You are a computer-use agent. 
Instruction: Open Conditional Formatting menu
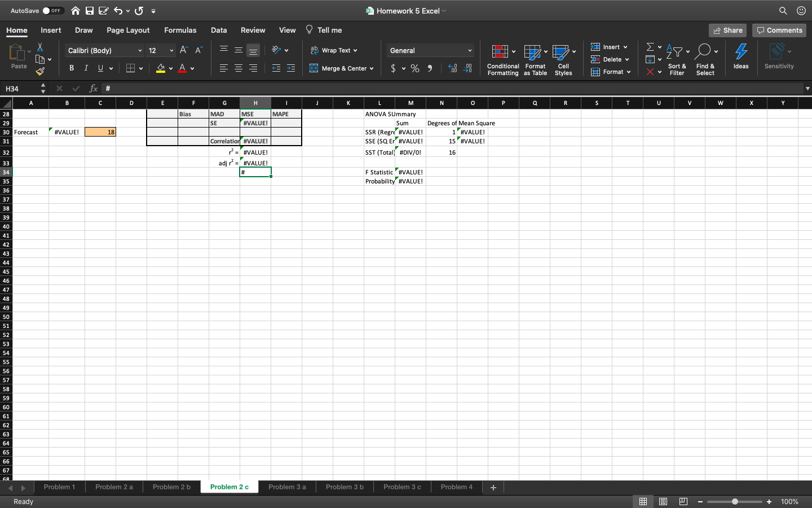coord(503,60)
